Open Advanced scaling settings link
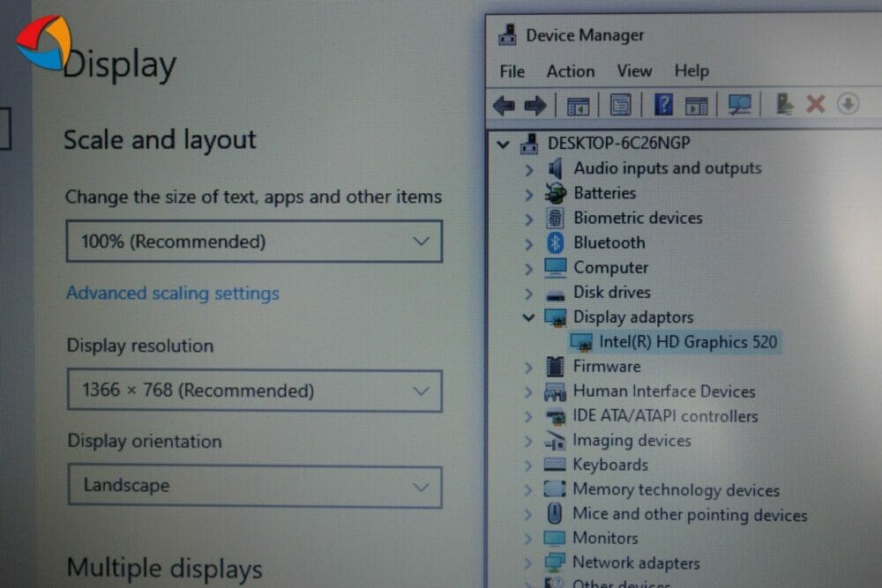 point(173,294)
